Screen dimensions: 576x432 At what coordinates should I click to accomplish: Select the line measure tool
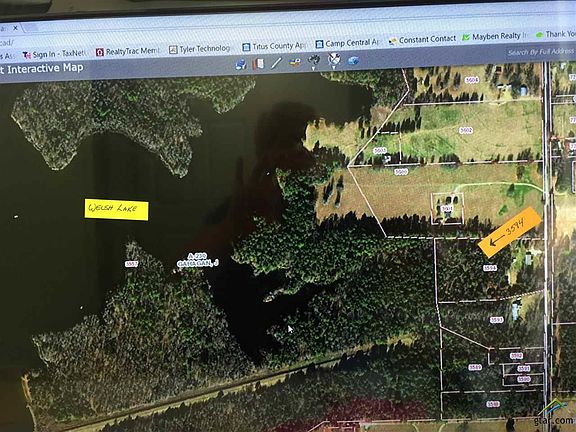276,63
